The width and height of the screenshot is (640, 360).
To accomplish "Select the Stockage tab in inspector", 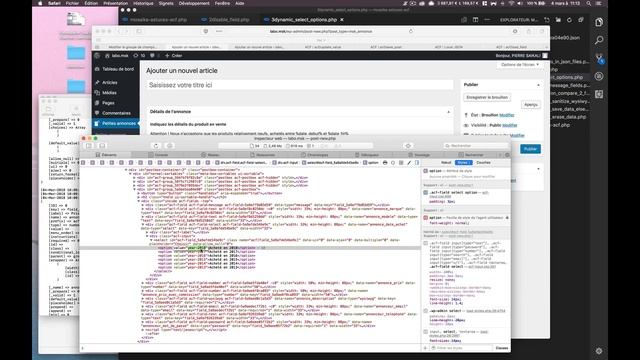I will (419, 155).
